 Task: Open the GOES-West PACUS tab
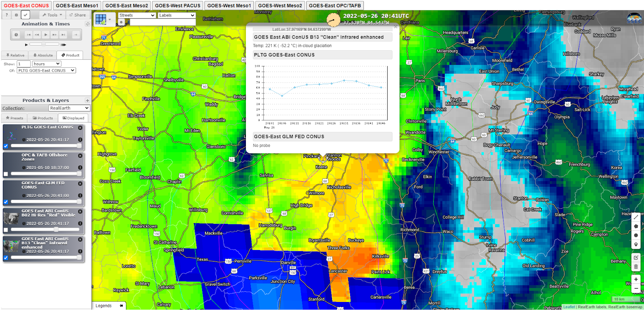click(178, 6)
